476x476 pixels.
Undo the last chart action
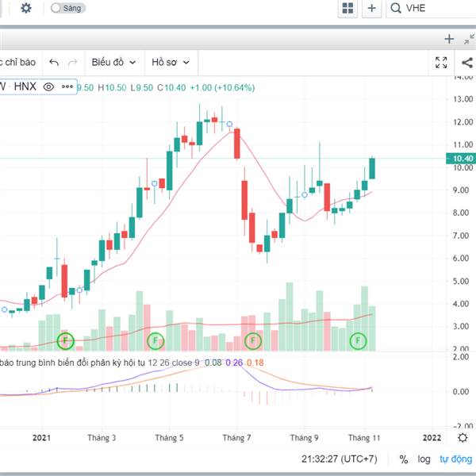54,63
